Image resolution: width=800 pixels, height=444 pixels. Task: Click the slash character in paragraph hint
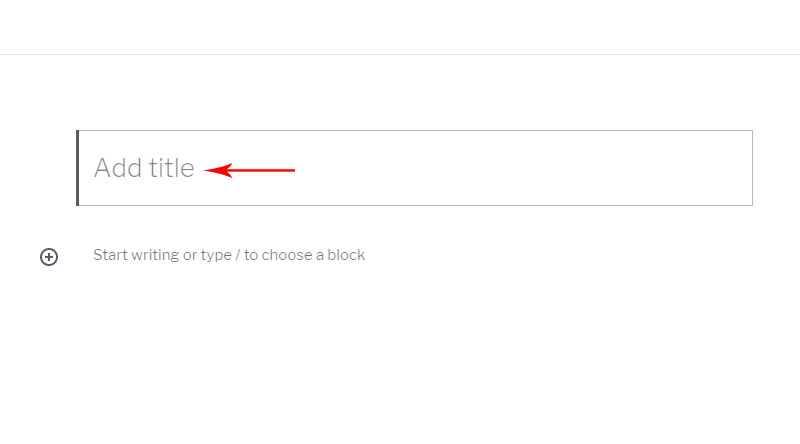pos(238,255)
